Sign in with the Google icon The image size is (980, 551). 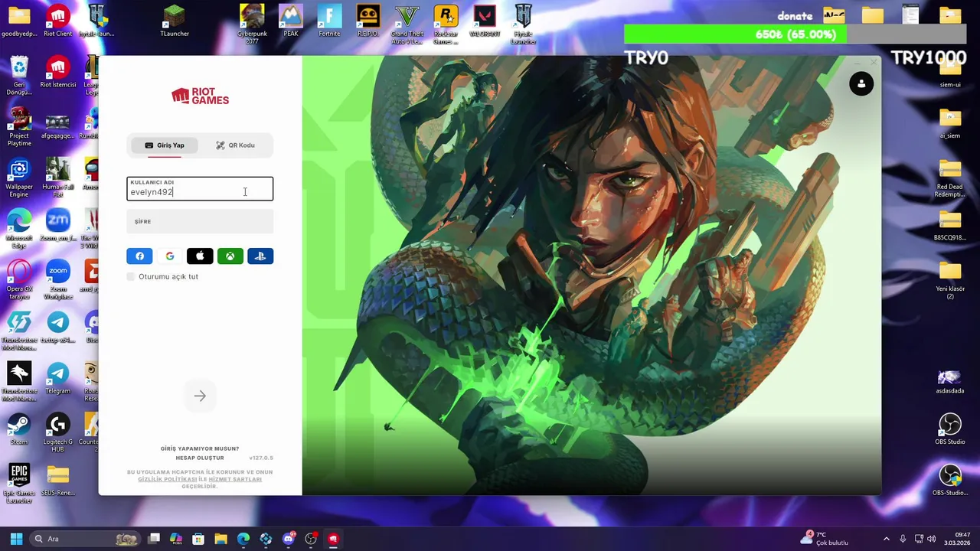(x=170, y=256)
